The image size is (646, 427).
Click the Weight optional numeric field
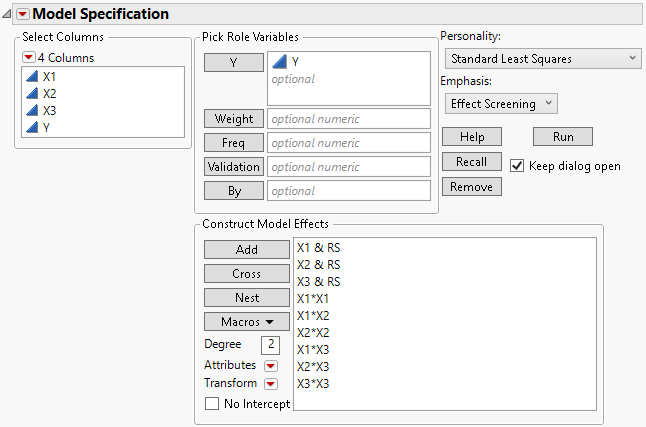(x=349, y=119)
